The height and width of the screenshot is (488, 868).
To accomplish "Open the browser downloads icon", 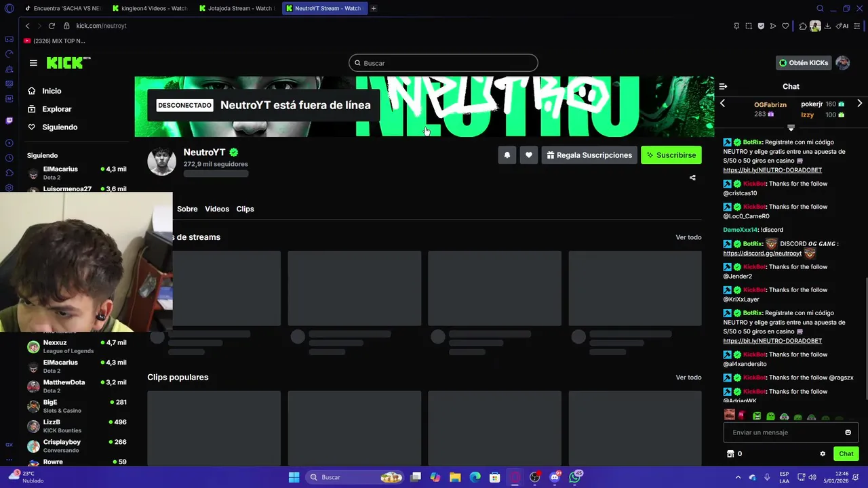I will click(827, 26).
